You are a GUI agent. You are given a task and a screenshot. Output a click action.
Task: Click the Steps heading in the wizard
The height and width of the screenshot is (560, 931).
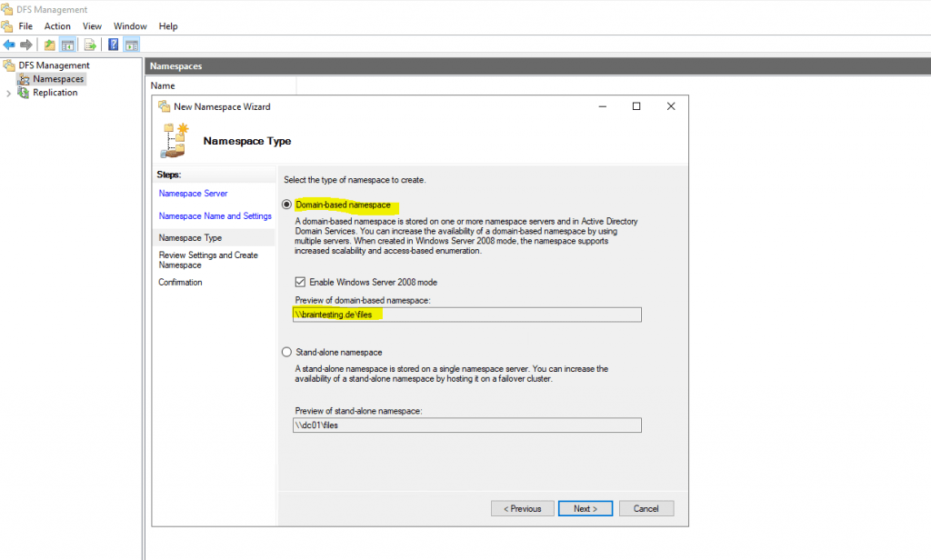(168, 175)
